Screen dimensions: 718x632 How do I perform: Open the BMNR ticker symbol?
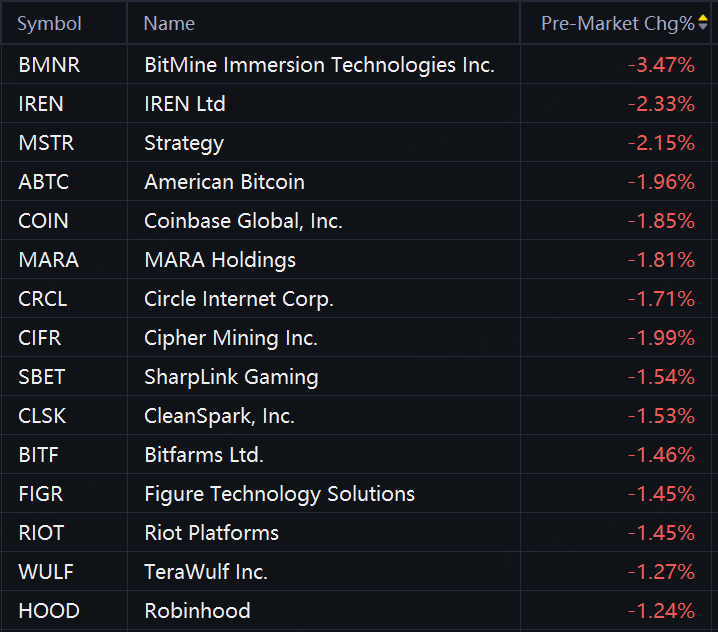coord(49,65)
